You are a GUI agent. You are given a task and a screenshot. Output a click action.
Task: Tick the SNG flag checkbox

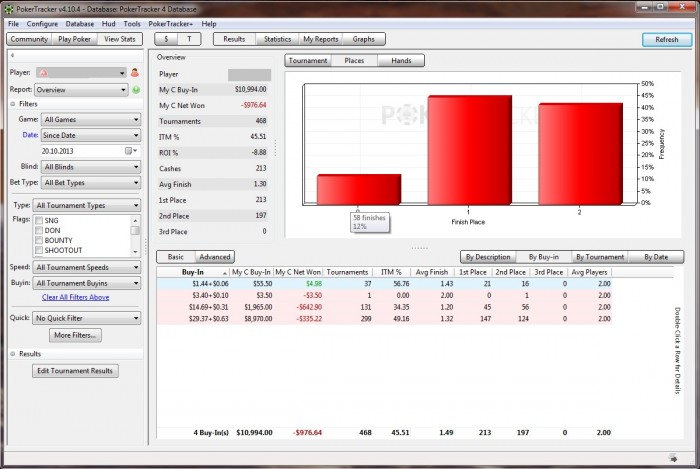pyautogui.click(x=39, y=220)
